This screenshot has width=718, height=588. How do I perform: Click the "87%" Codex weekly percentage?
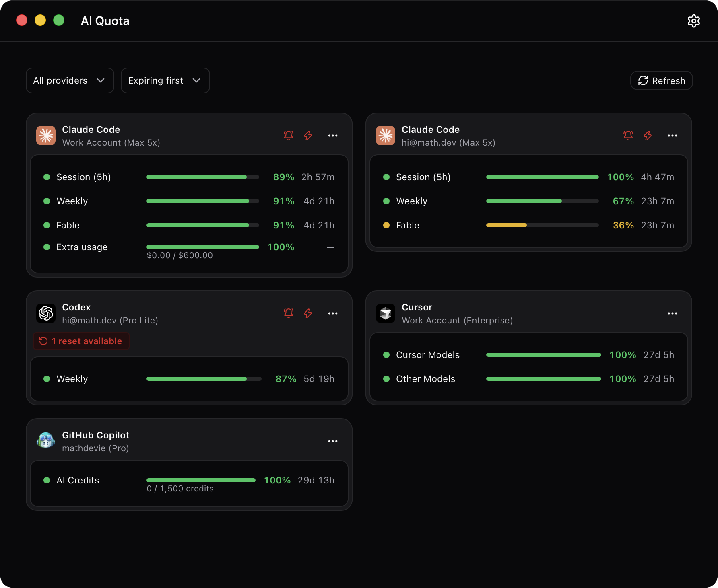coord(286,379)
